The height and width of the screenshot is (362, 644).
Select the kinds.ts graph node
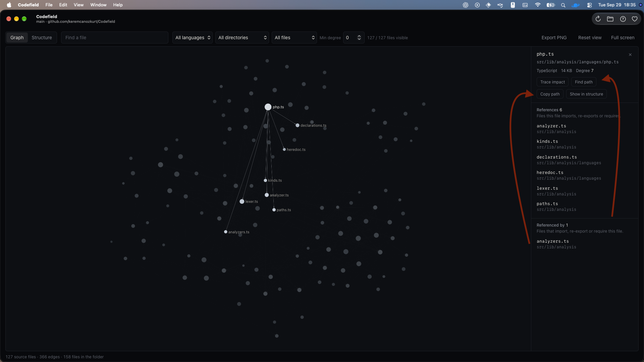265,180
